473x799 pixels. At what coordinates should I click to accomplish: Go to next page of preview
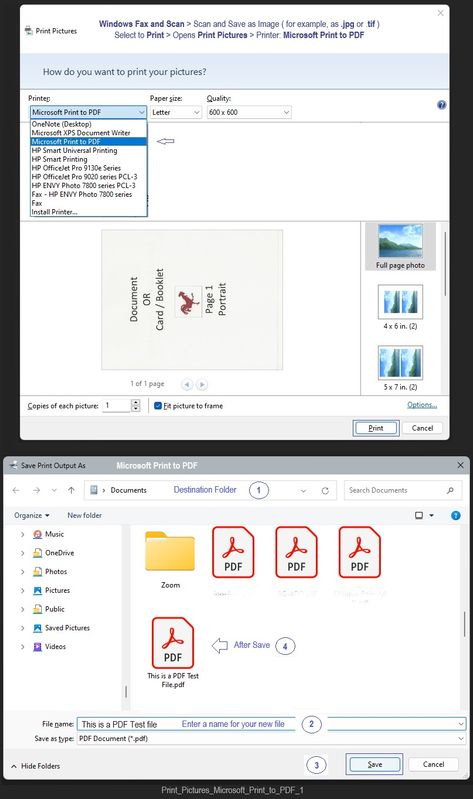[x=202, y=384]
